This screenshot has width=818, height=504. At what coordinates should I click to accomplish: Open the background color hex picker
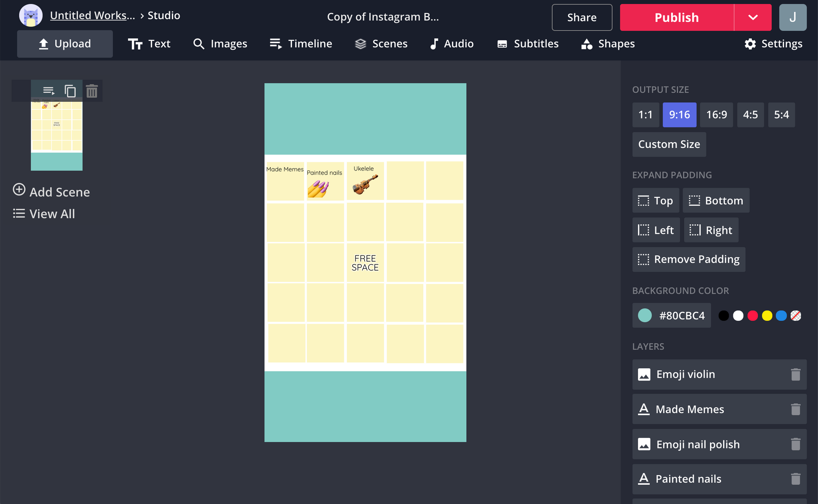(x=671, y=316)
